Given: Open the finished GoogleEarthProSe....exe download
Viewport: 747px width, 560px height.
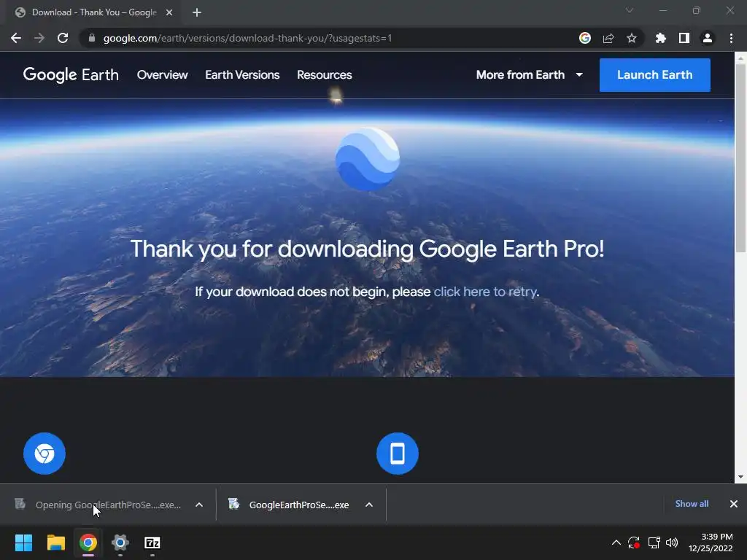Looking at the screenshot, I should coord(290,505).
